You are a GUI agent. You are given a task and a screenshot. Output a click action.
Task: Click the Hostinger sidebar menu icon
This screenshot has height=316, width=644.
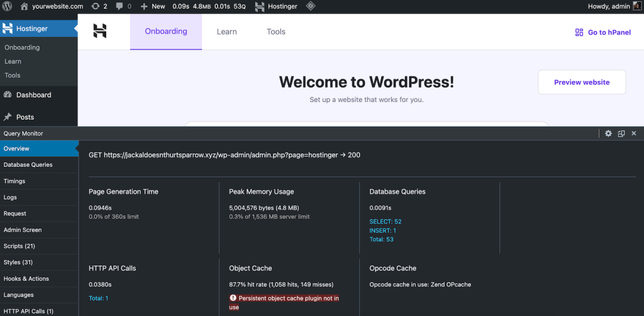(x=7, y=28)
